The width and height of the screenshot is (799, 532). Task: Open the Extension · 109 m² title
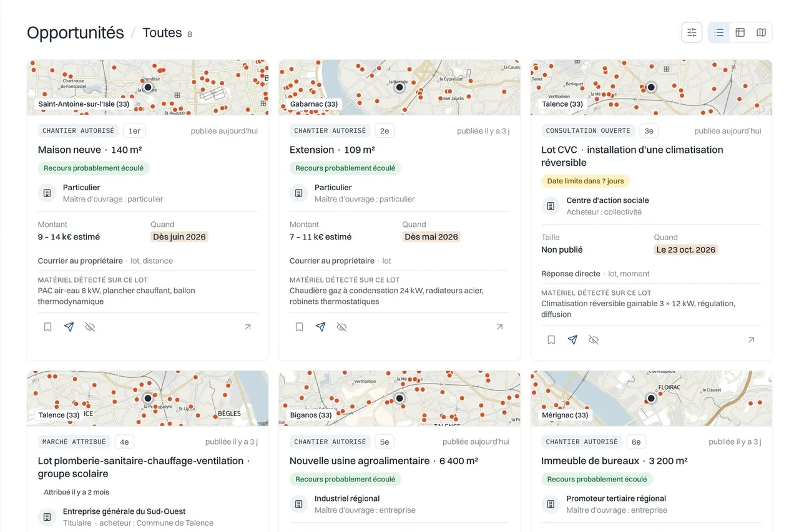coord(332,150)
